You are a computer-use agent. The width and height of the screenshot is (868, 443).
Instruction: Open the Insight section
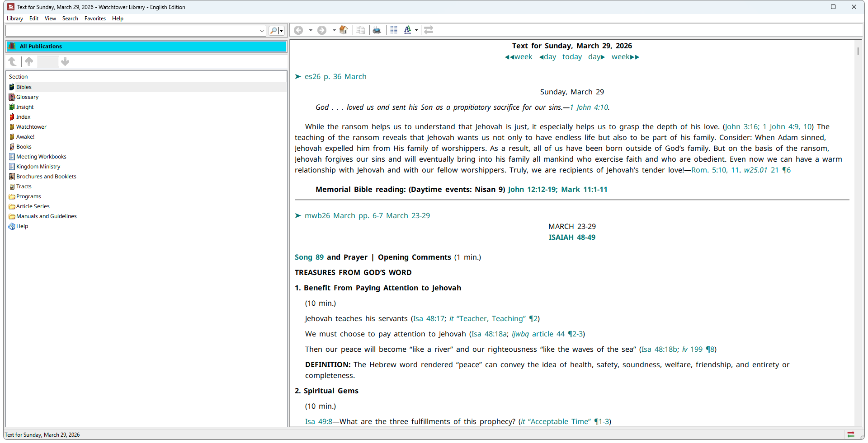pos(25,107)
